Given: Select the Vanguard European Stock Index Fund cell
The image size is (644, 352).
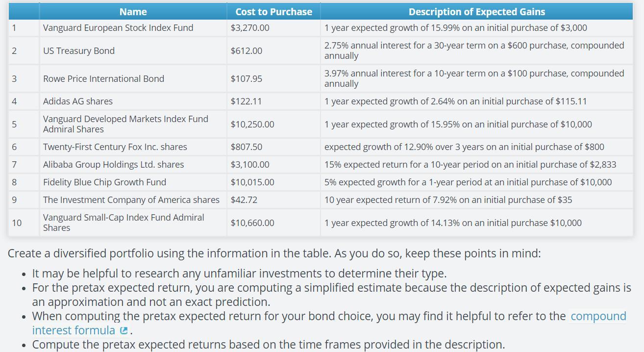Looking at the screenshot, I should (x=118, y=28).
